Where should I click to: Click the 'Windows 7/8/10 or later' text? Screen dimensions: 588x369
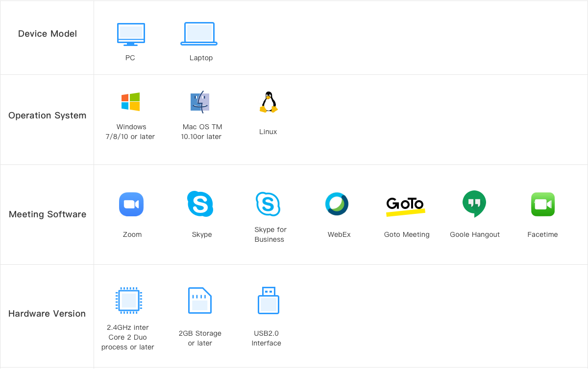(x=130, y=132)
